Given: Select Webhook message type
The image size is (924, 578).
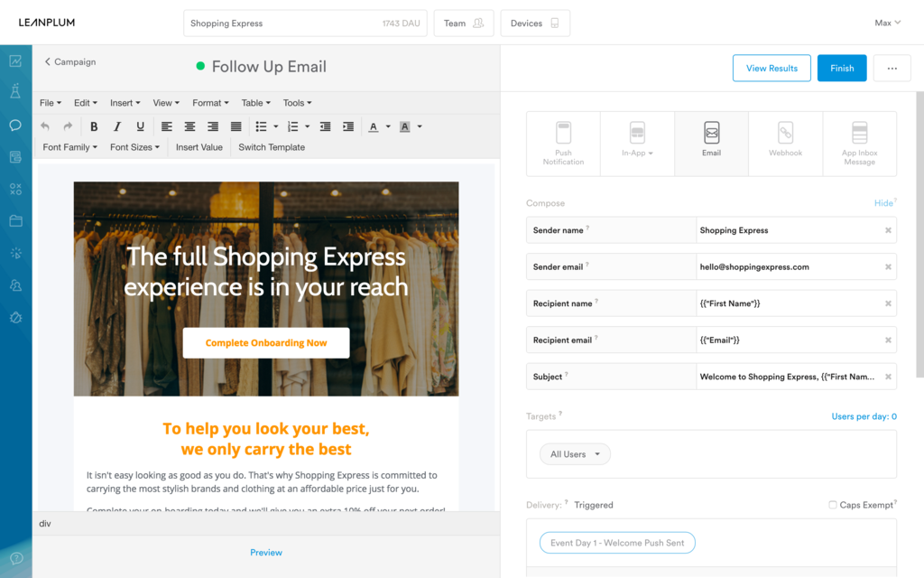Looking at the screenshot, I should 786,144.
